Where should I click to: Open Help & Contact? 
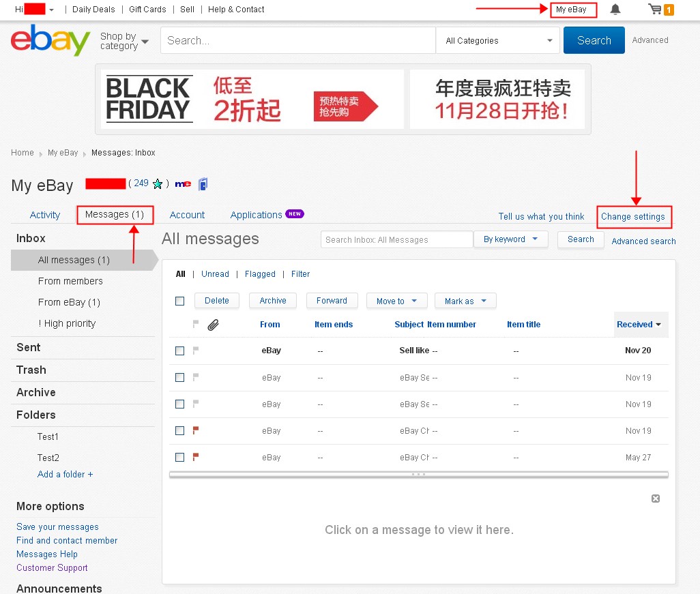pyautogui.click(x=236, y=10)
